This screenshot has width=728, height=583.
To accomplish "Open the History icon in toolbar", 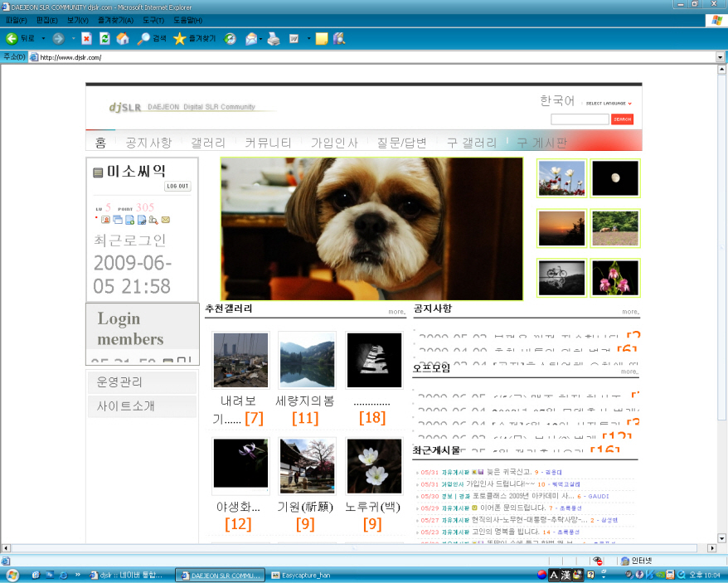I will pyautogui.click(x=231, y=38).
